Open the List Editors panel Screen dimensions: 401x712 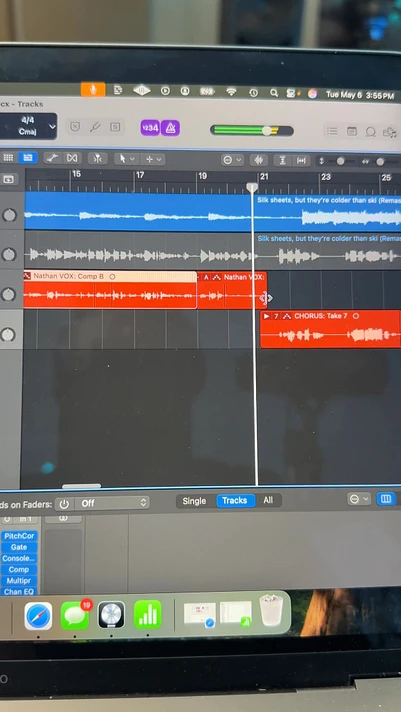point(332,131)
